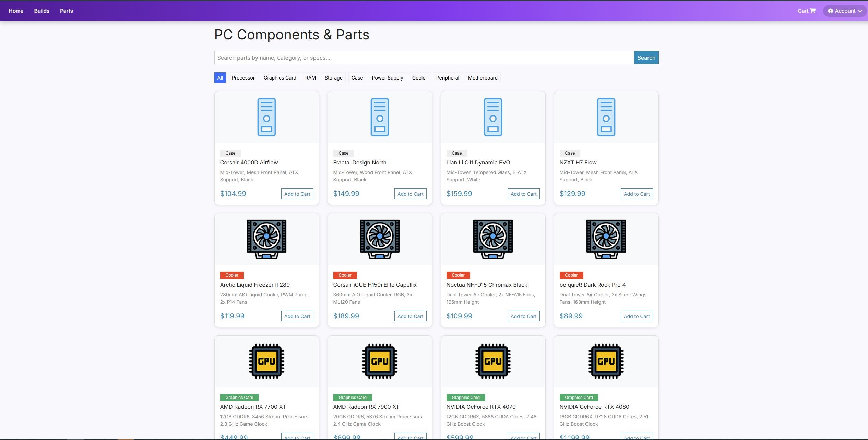Image resolution: width=868 pixels, height=440 pixels.
Task: Select the Processor category filter
Action: 243,78
